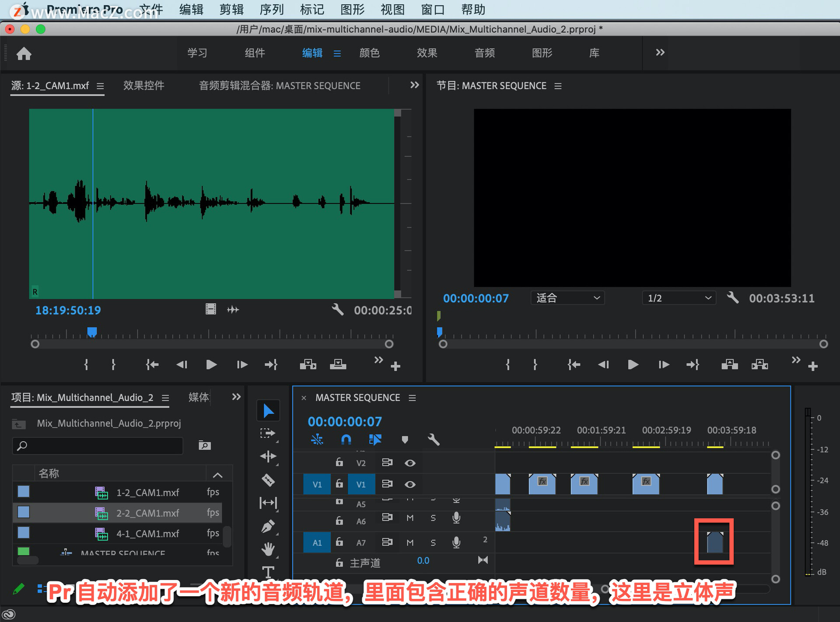The height and width of the screenshot is (622, 840).
Task: Click Drag Video Only filmstrip icon
Action: 211,310
